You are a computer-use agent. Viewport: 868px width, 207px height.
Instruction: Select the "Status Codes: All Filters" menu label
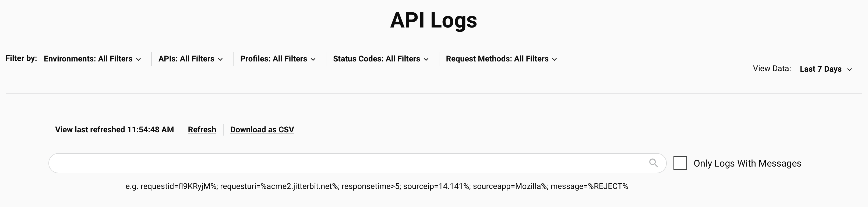(376, 59)
